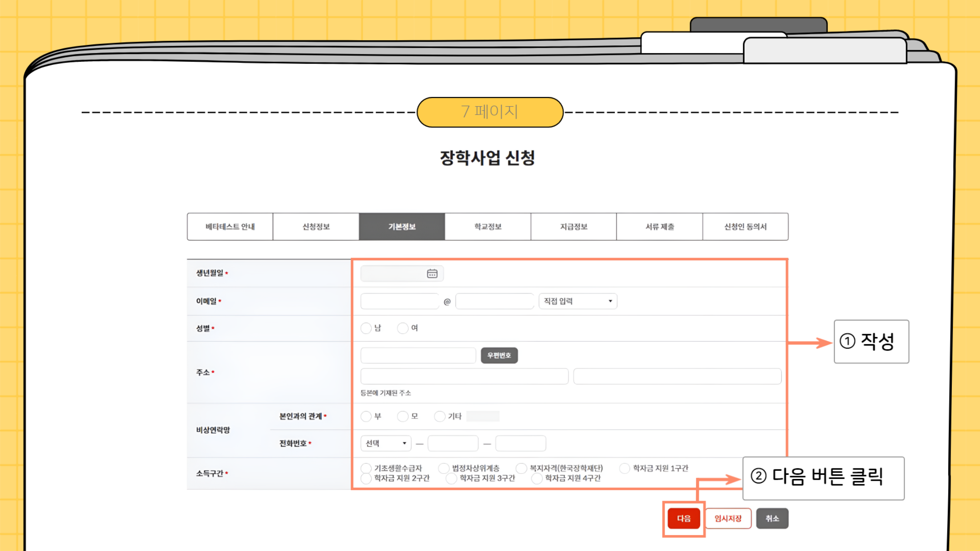Image resolution: width=980 pixels, height=551 pixels.
Task: Select the 여 gender radio button
Action: (x=402, y=328)
